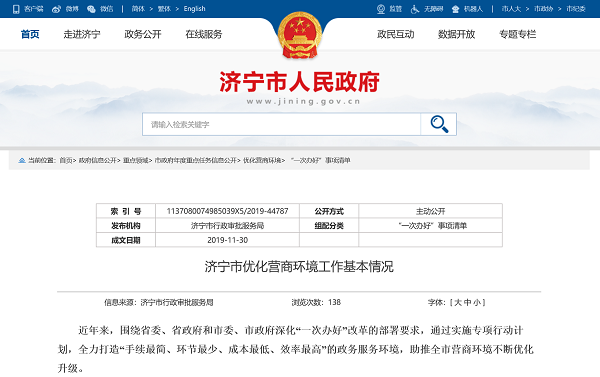This screenshot has width=600, height=377.
Task: Open the WeChat icon link
Action: (91, 9)
